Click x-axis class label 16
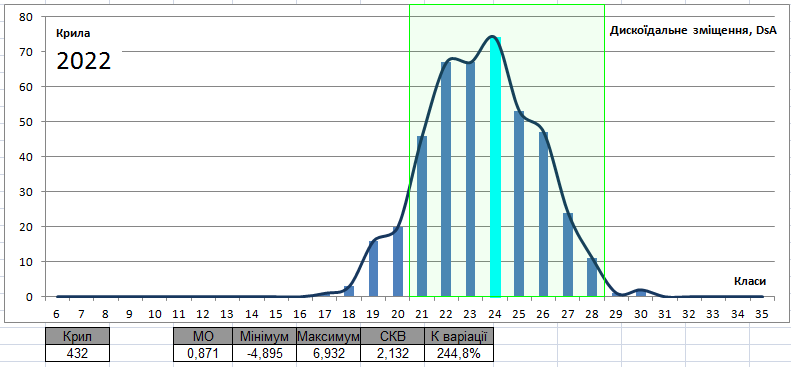Screen dimensions: 791x367 tap(300, 314)
